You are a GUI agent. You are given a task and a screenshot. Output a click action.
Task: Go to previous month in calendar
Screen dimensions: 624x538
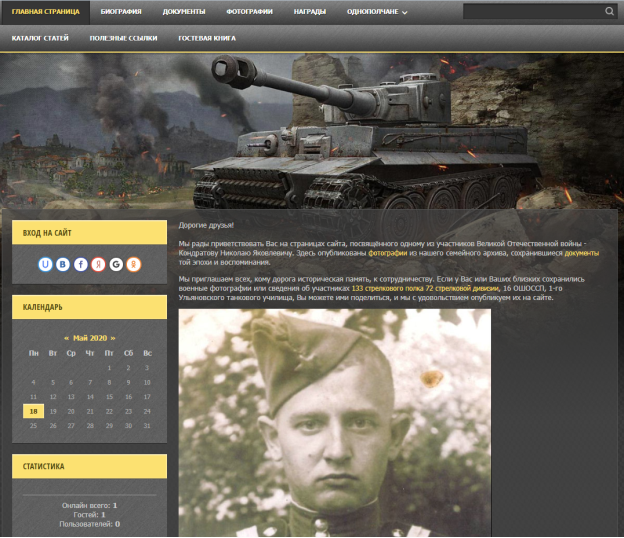click(66, 338)
